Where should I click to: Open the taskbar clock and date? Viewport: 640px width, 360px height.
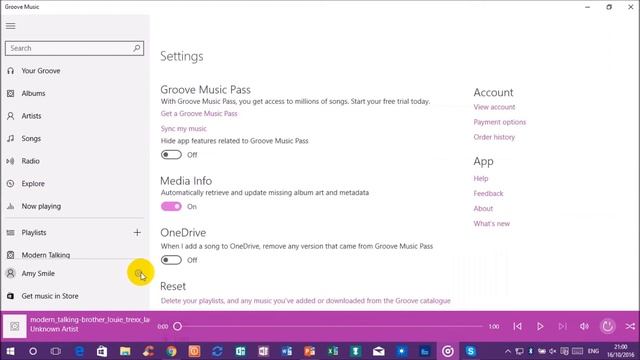coord(621,351)
